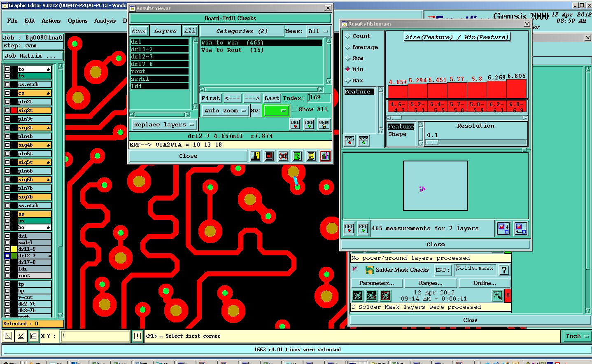Screen dimensions: 592x364
Task: Click DEL icon beside 465 measurements text
Action: 349,228
